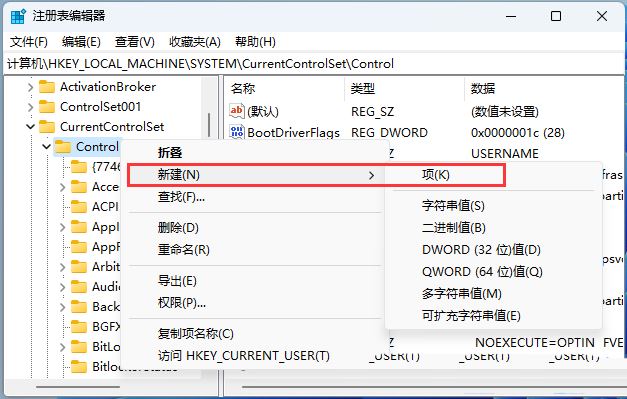Select the Control tree item label
Image resolution: width=627 pixels, height=399 pixels.
(97, 147)
